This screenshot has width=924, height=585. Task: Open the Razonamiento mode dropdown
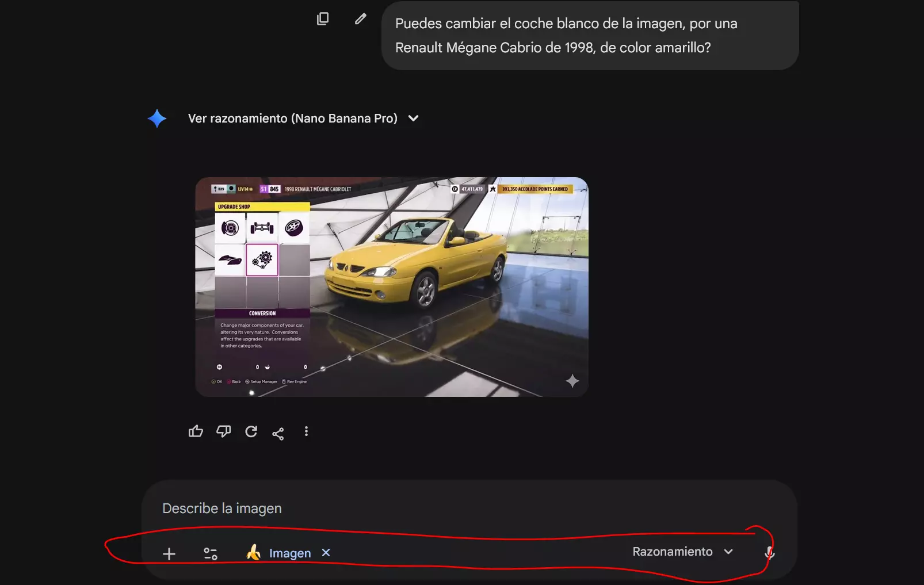[682, 552]
